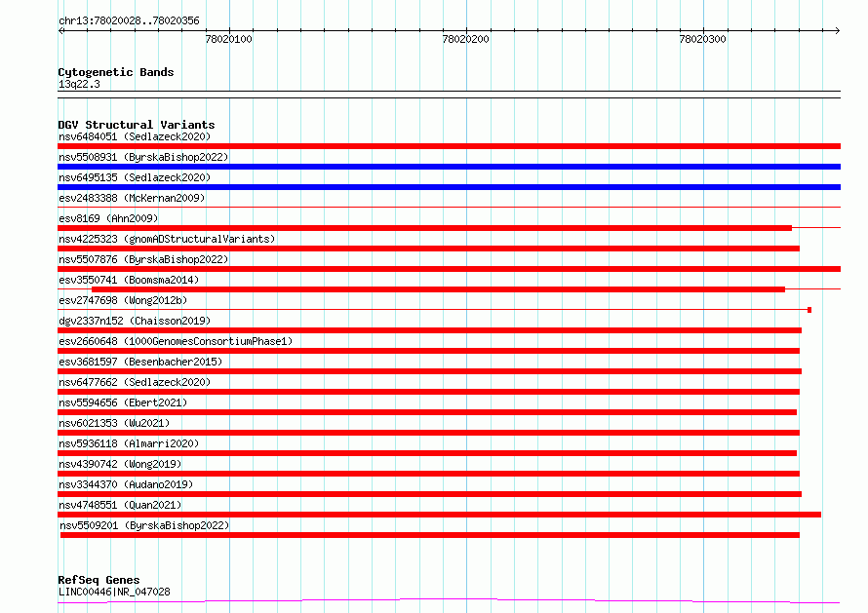
Task: Select the red bar under esv3681597
Action: pos(429,371)
